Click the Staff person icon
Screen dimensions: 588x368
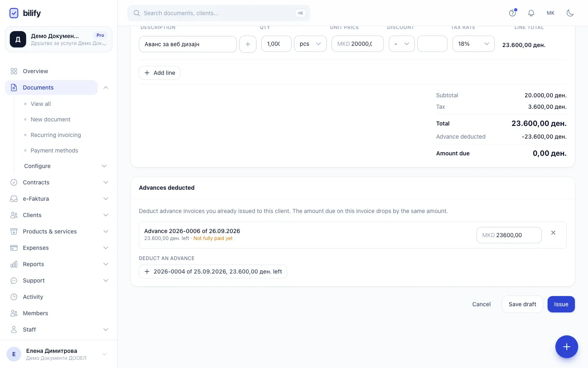tap(14, 330)
